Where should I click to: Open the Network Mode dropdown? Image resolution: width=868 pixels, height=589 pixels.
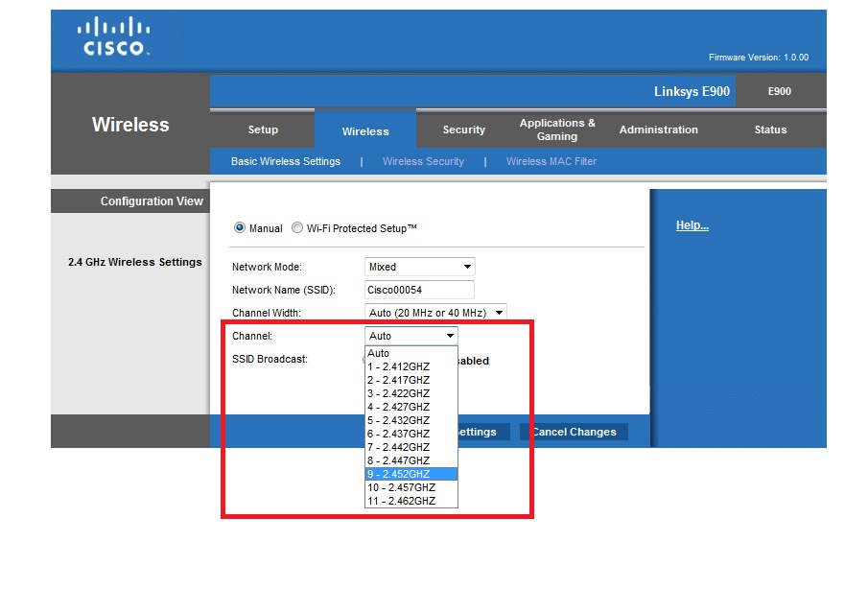coord(420,267)
